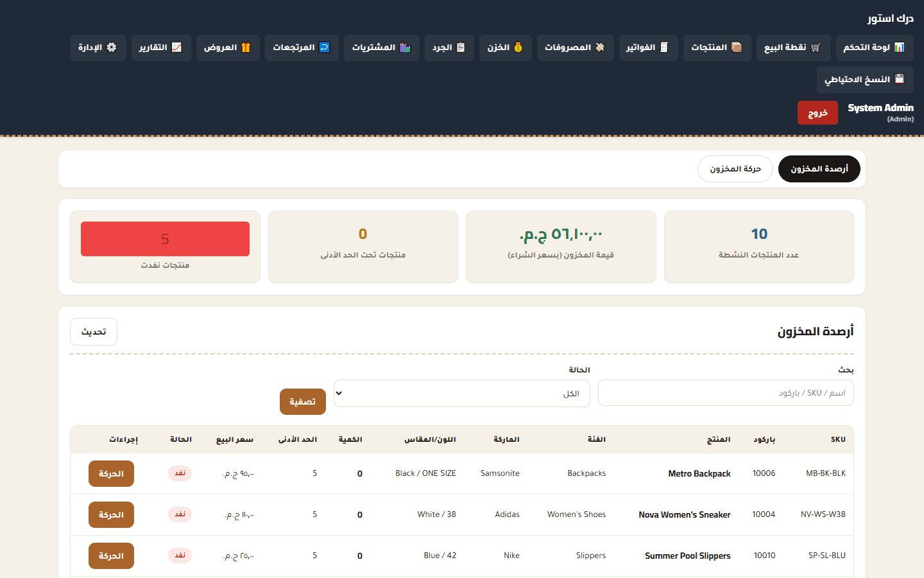
Task: Click the Blue / 42 color-size cell
Action: [440, 556]
